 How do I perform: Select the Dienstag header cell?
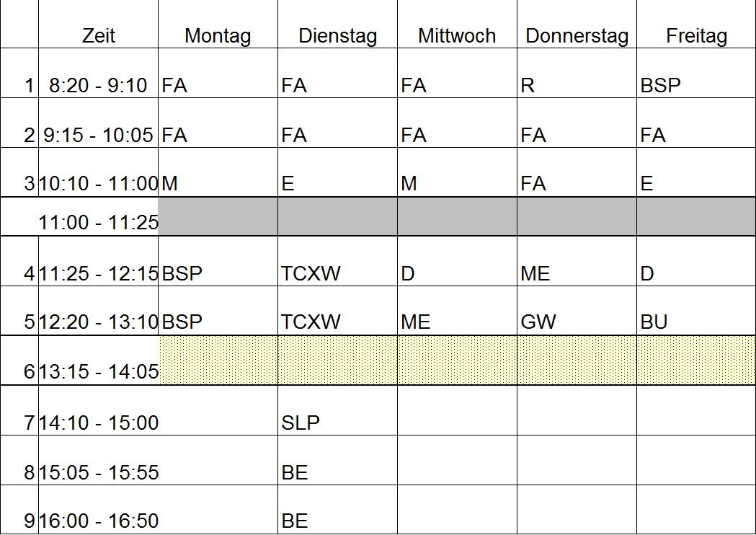(337, 24)
